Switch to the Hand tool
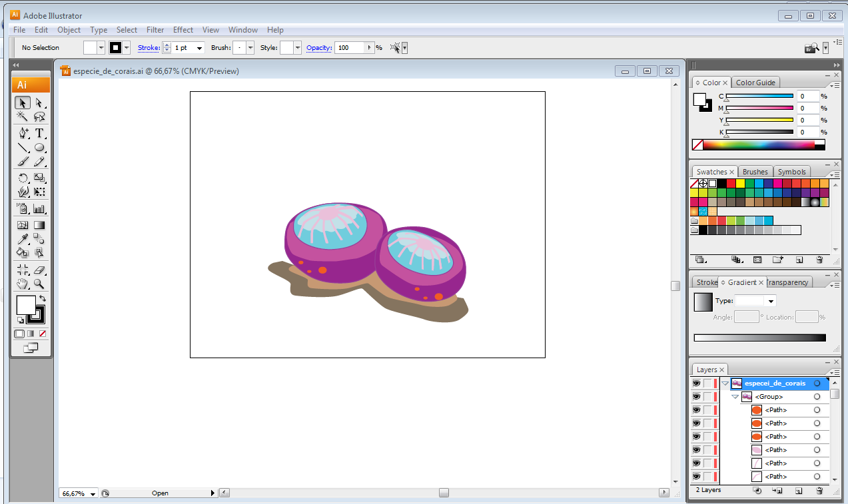Screen dimensions: 848x504 (x=23, y=284)
